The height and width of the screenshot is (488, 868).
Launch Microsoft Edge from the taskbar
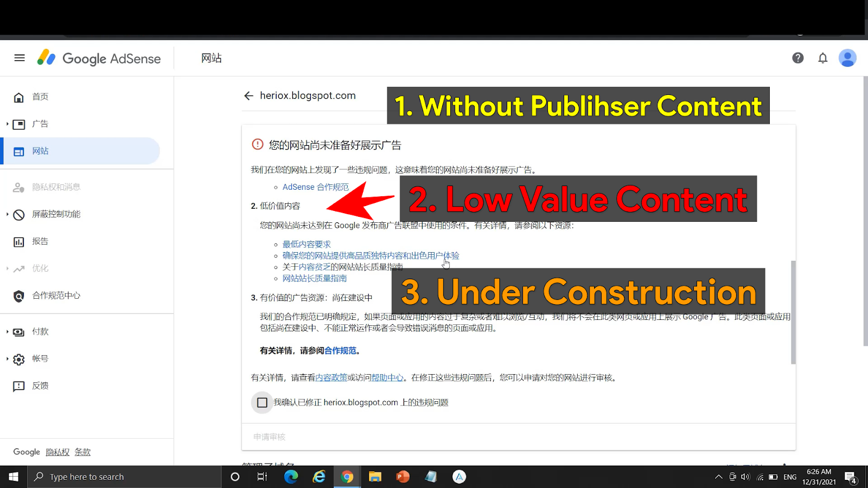[291, 477]
